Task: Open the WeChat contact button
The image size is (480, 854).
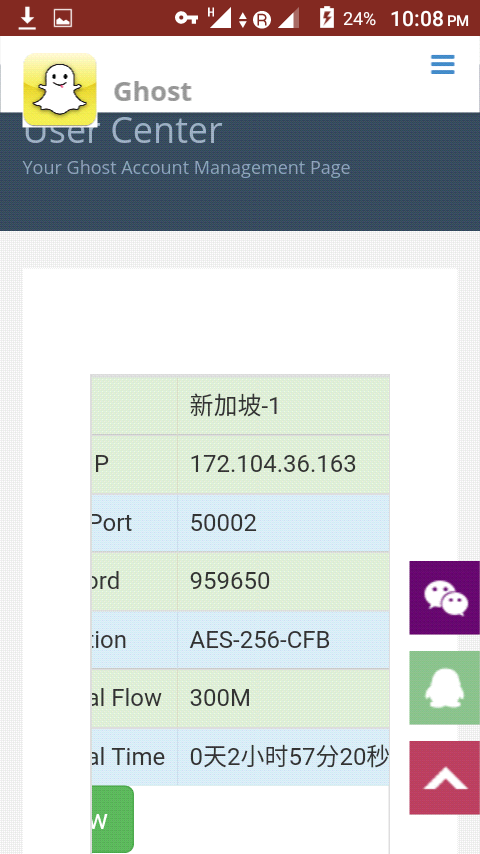Action: click(x=445, y=597)
